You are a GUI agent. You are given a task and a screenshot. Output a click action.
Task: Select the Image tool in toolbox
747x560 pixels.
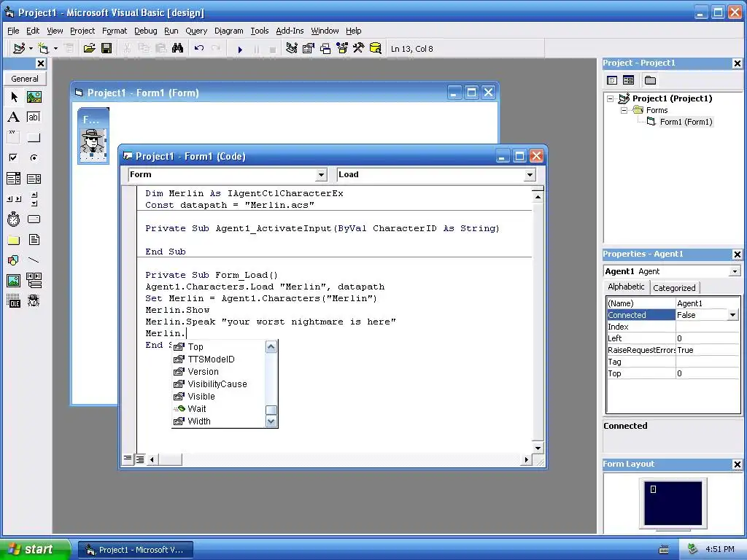point(14,281)
